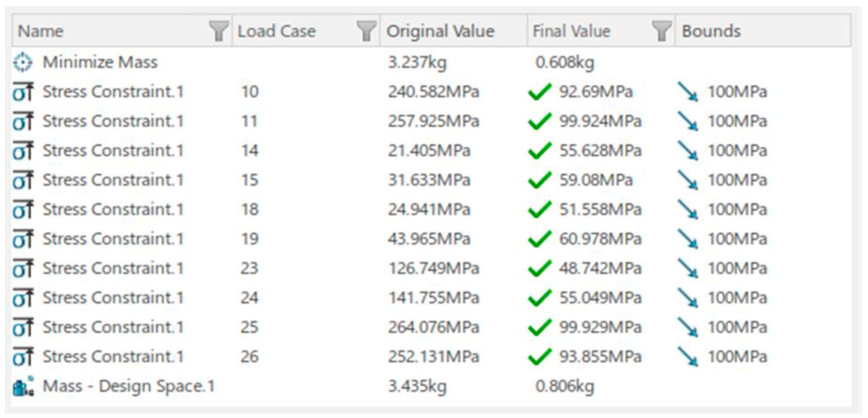Click the Minimize Mass target icon
The width and height of the screenshot is (868, 418).
(22, 62)
